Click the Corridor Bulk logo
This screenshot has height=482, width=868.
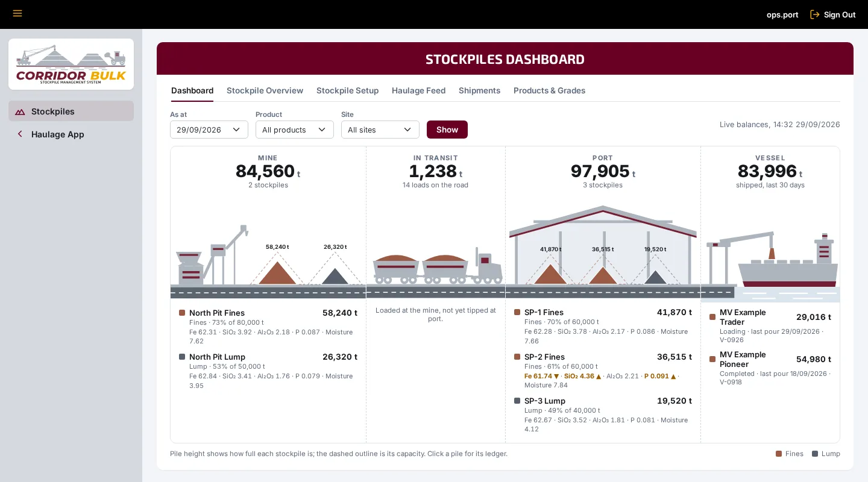pos(71,64)
